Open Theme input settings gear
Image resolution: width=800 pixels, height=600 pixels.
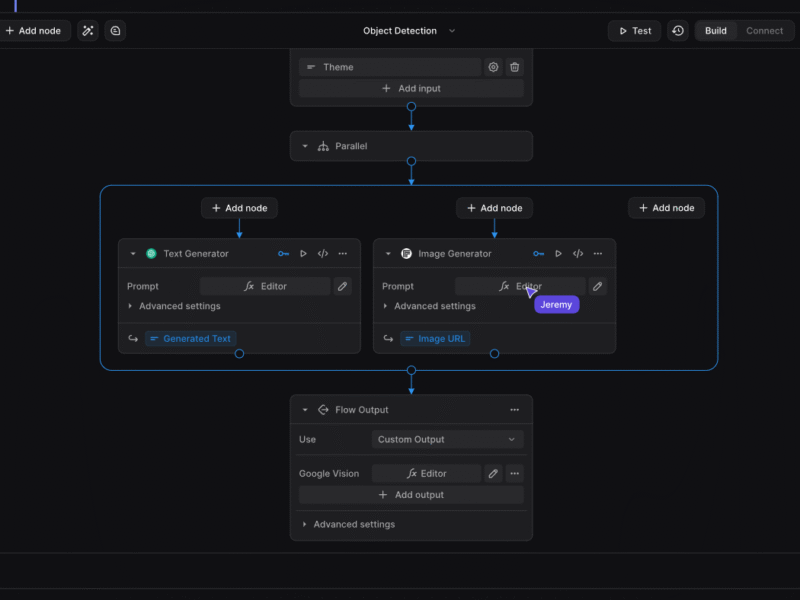(x=493, y=67)
